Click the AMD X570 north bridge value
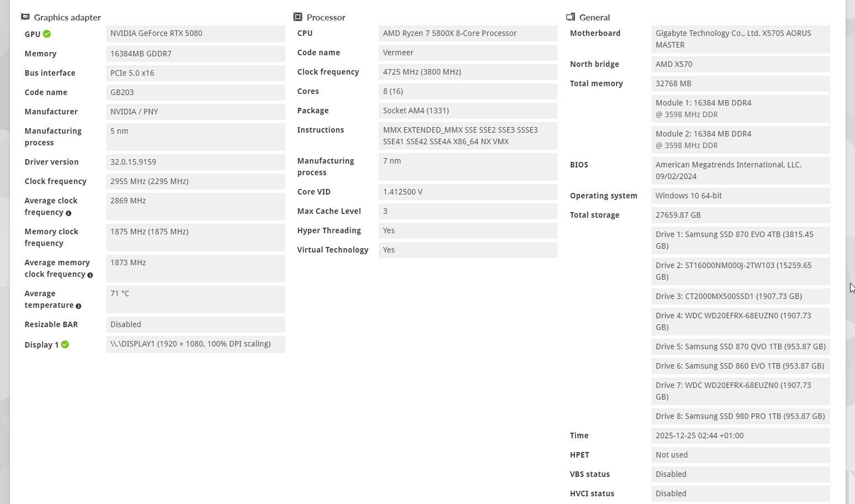 [x=741, y=64]
